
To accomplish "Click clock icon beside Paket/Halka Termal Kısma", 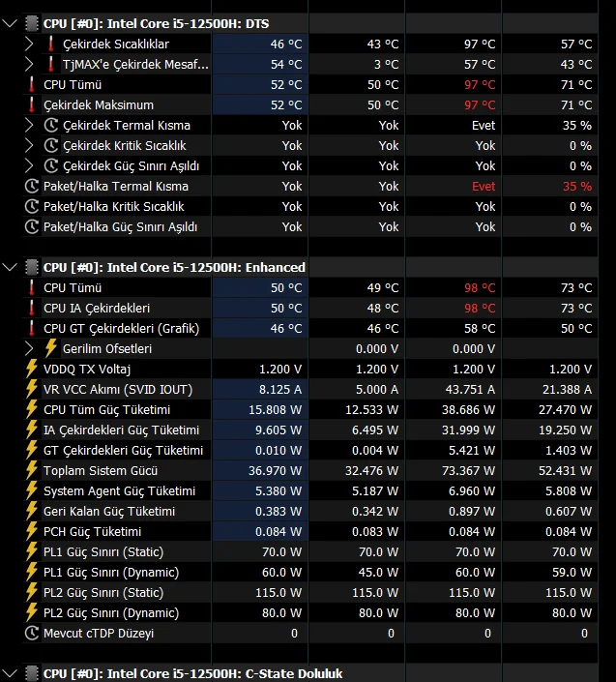I will [32, 186].
